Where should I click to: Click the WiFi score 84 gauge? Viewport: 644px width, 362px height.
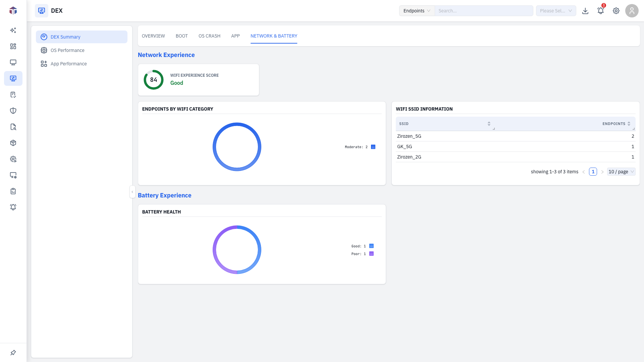point(154,80)
